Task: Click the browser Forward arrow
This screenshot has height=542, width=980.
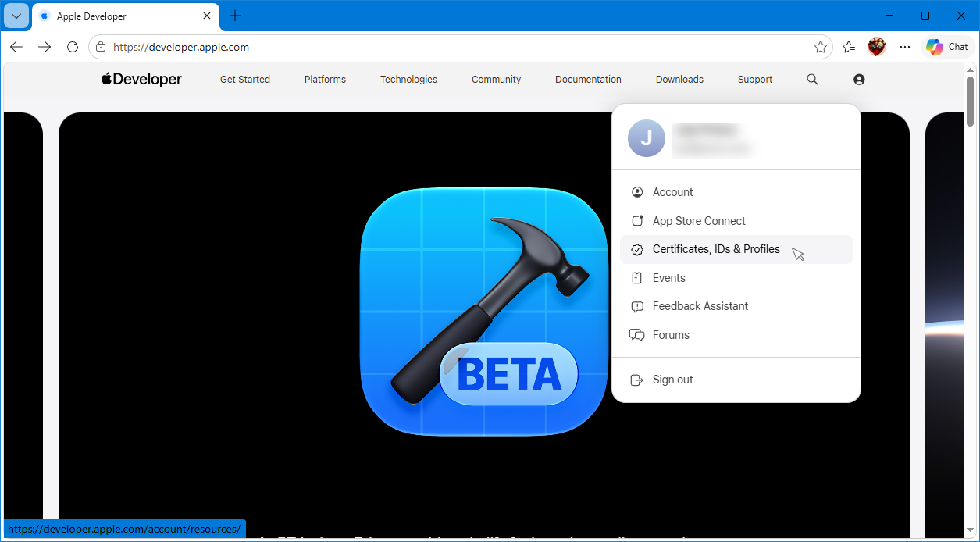Action: pyautogui.click(x=45, y=47)
